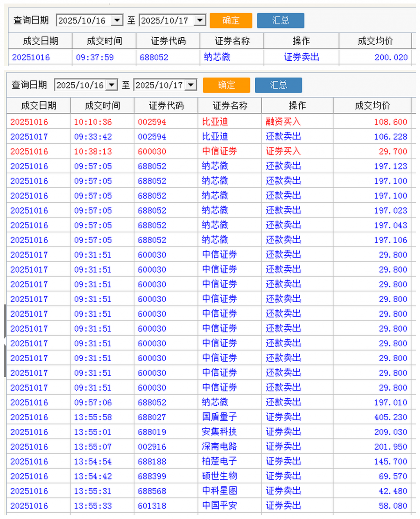Select the 中国平安 security name
This screenshot has width=420, height=519.
(219, 505)
